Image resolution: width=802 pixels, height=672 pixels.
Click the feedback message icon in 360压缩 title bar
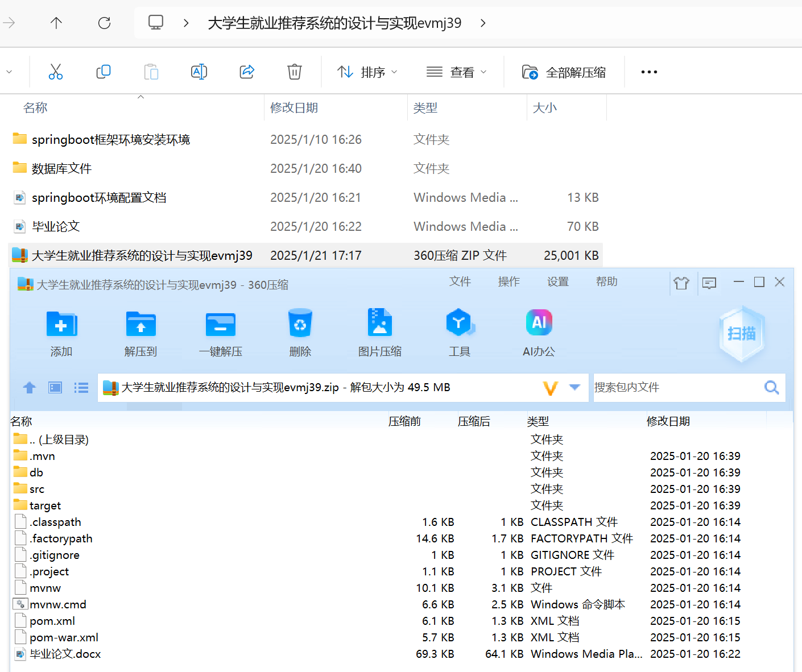(x=709, y=283)
